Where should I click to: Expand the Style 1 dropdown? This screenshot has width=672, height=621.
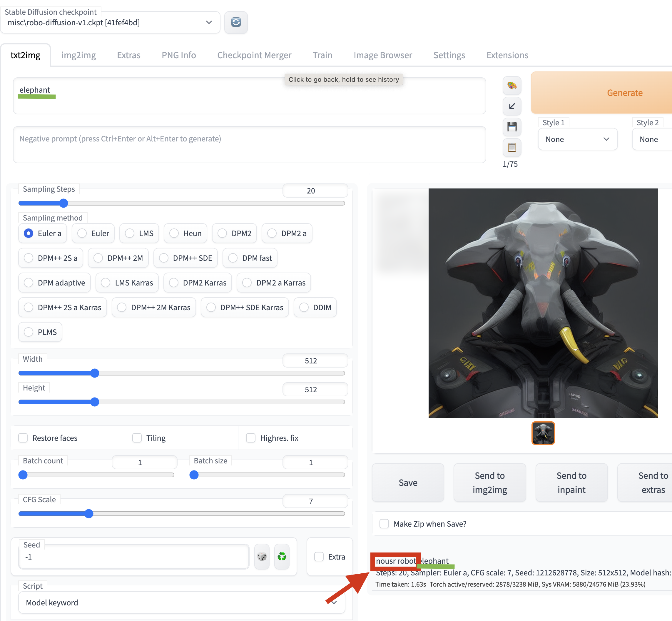(577, 139)
